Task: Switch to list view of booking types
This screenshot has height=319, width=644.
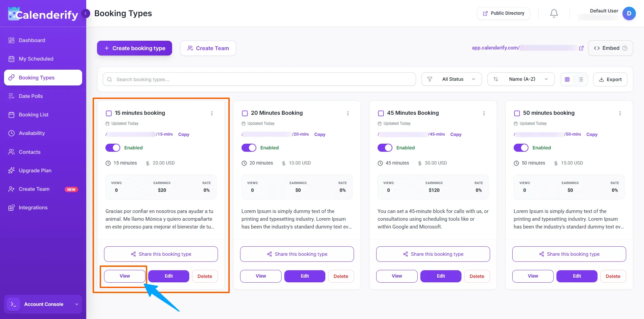Action: pyautogui.click(x=581, y=79)
